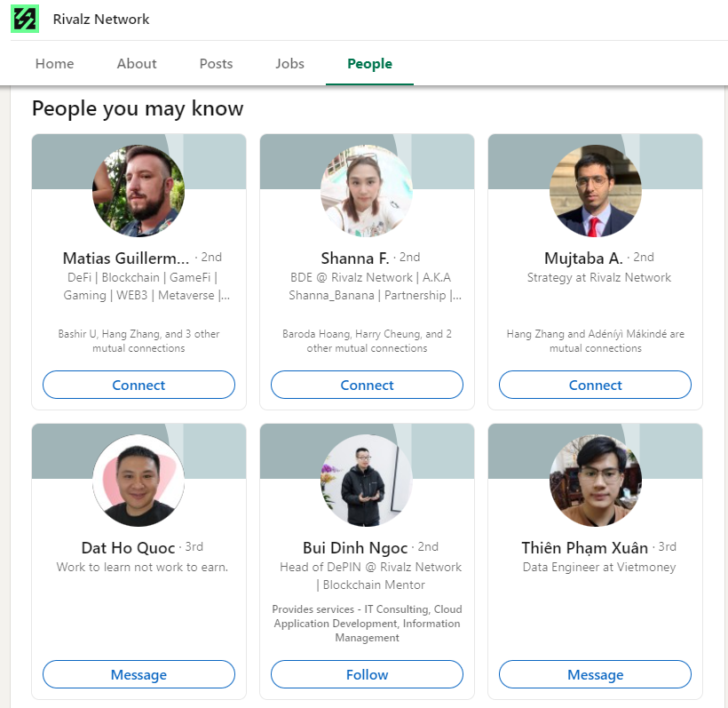This screenshot has height=708, width=728.
Task: Open Thiên Phạm Xuân's profile picture
Action: pyautogui.click(x=595, y=481)
